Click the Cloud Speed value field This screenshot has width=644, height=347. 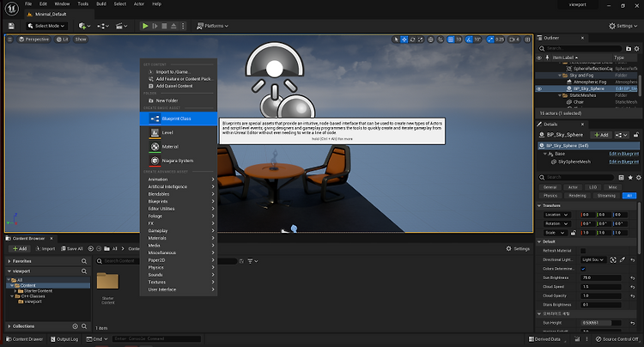[x=601, y=287]
